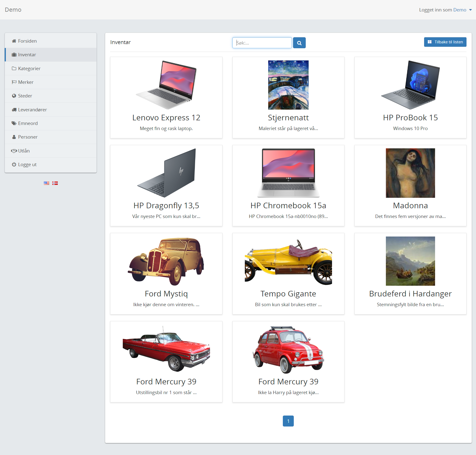Open the Stjernenatt painting thumbnail
This screenshot has height=455, width=476.
pos(288,85)
